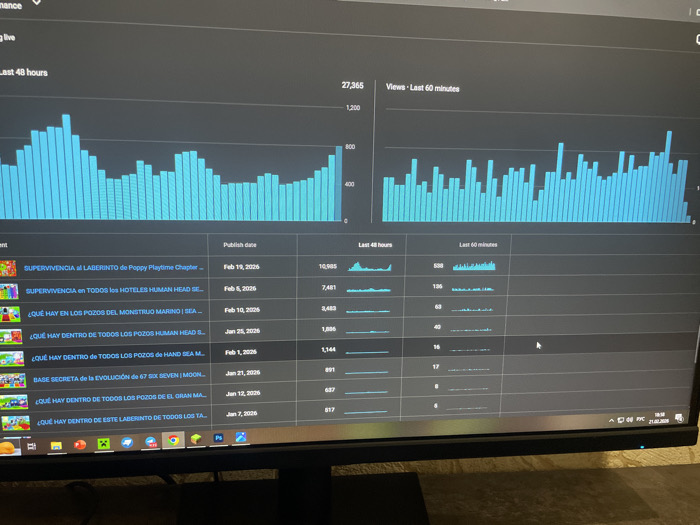Expand hidden system tray icons chevron
700x525 pixels.
tap(611, 420)
